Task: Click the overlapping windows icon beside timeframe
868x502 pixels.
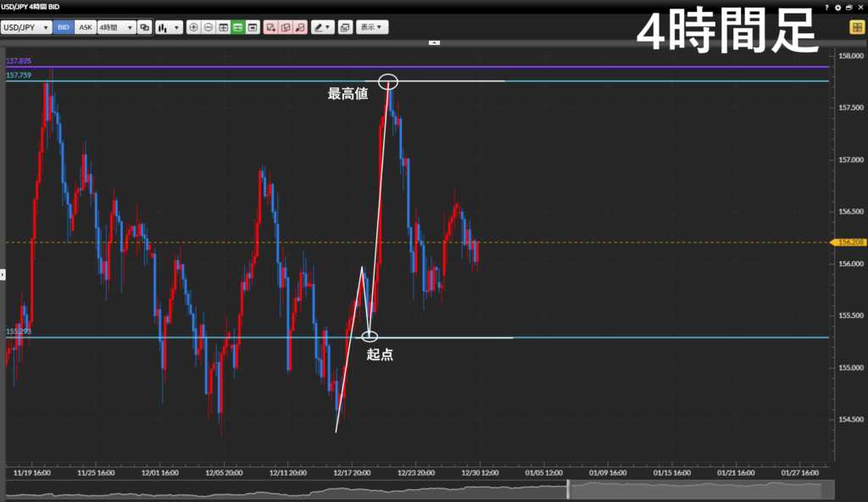Action: coord(144,27)
